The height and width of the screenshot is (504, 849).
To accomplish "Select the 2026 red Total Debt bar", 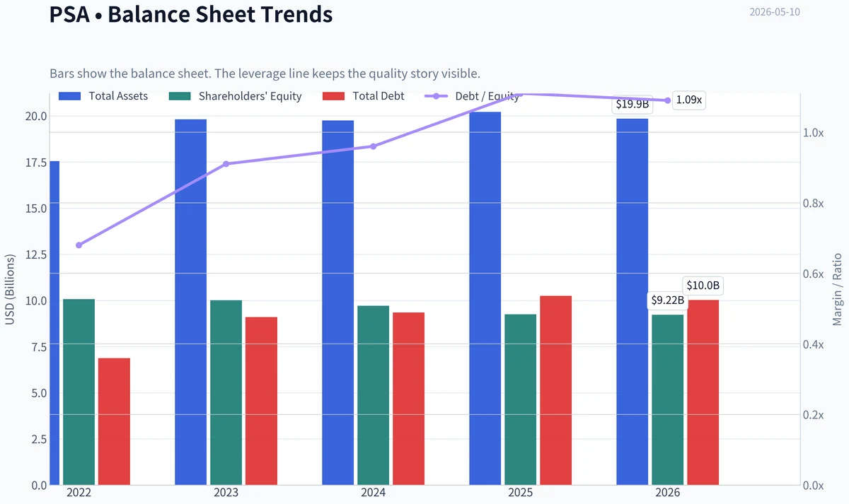I will (x=703, y=392).
